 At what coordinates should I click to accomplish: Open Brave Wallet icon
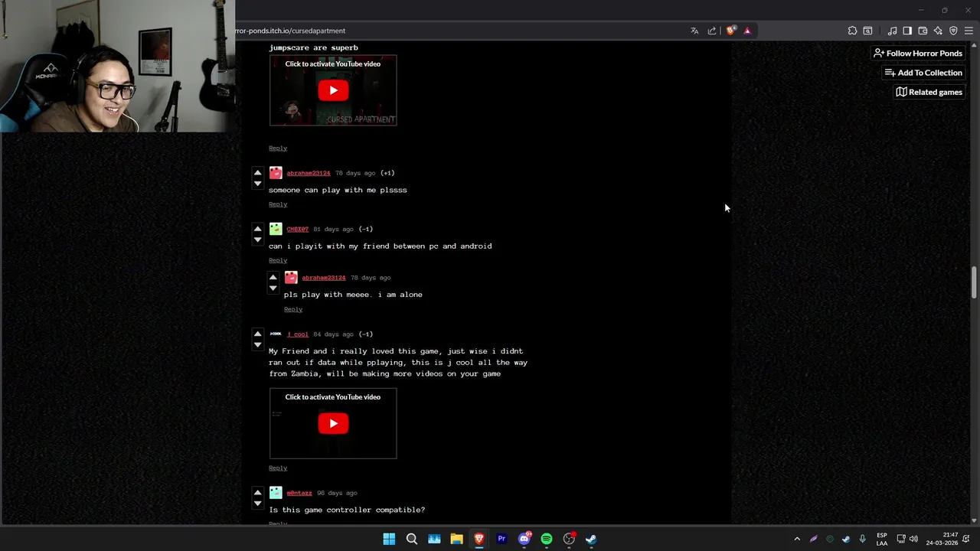pyautogui.click(x=923, y=31)
